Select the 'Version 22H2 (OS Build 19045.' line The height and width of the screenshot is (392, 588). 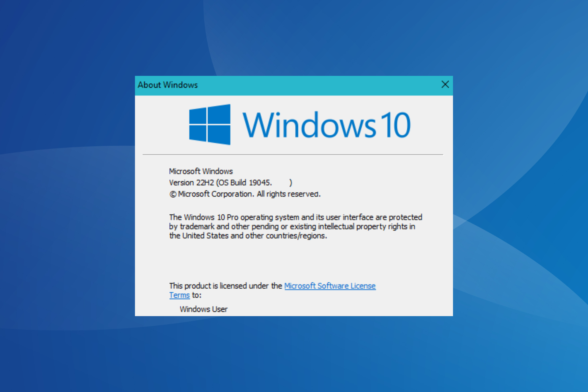(x=231, y=183)
